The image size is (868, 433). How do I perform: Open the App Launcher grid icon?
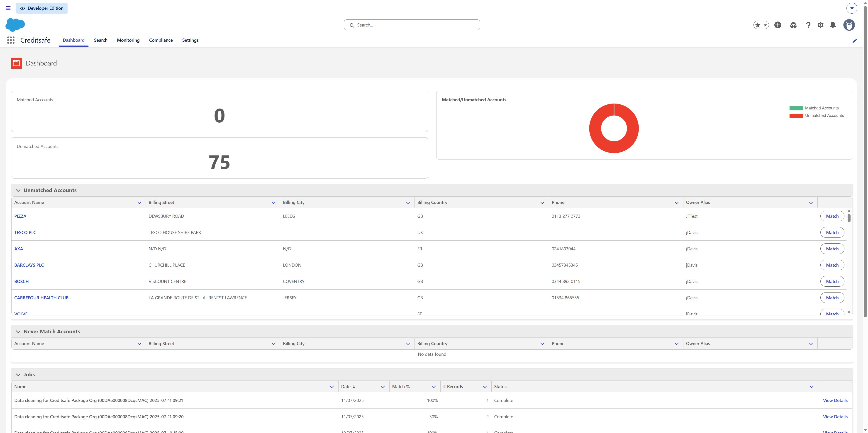pos(10,40)
